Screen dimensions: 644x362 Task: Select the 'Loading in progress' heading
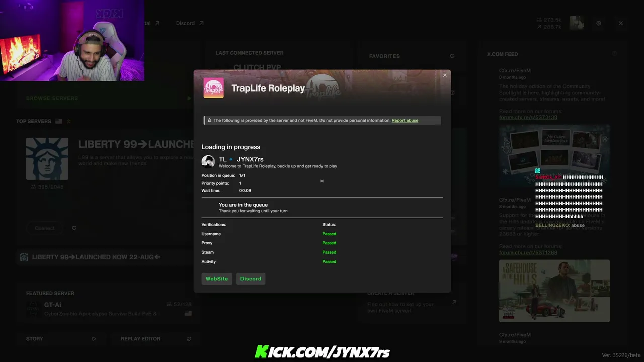[x=231, y=147]
